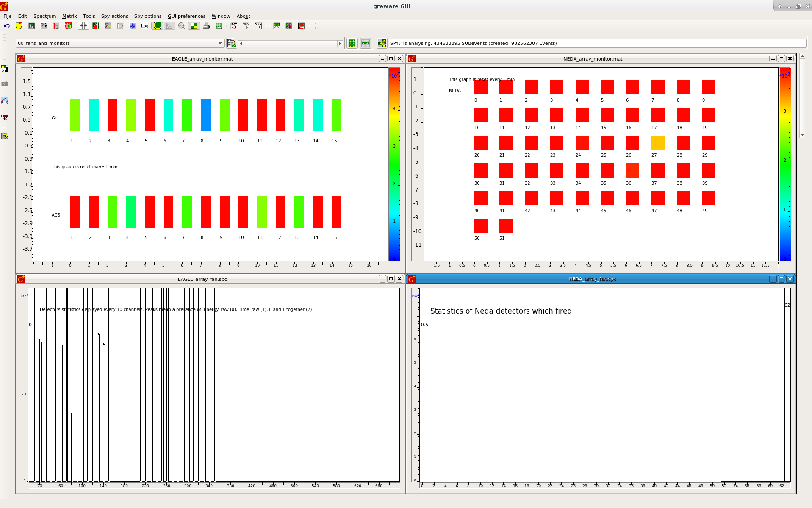812x508 pixels.
Task: Refresh SPY using the SPY circular-arrows icon
Action: pos(234,26)
